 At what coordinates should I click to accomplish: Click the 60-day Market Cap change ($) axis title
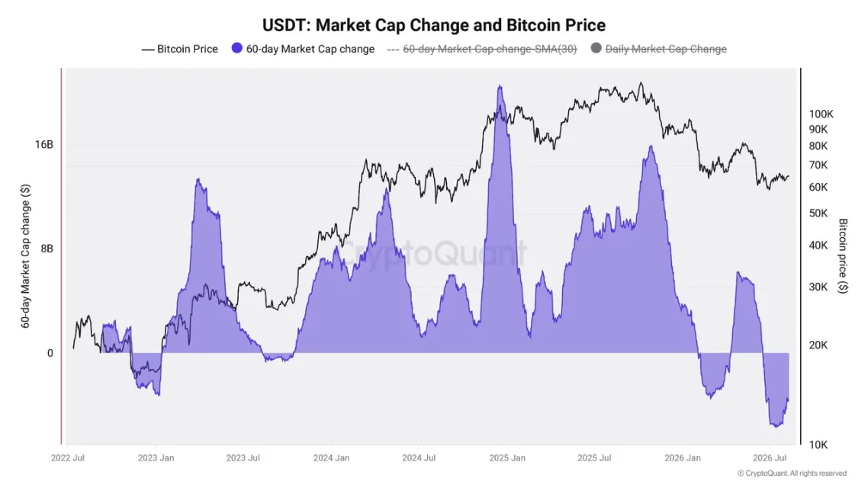point(25,256)
